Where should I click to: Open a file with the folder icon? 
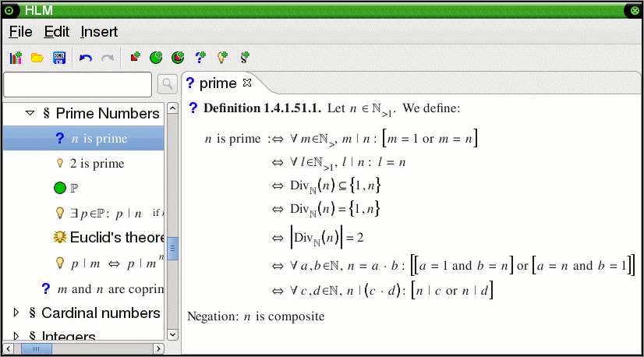point(37,57)
